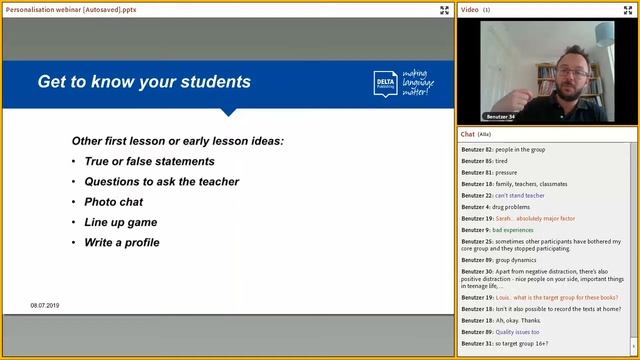Click the presenter webcam video feed

click(x=547, y=71)
